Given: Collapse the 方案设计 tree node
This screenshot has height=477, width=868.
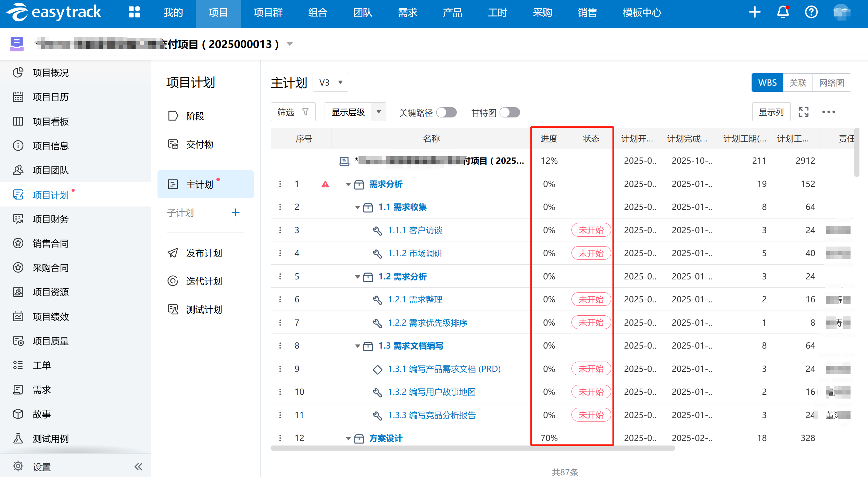Looking at the screenshot, I should (348, 439).
